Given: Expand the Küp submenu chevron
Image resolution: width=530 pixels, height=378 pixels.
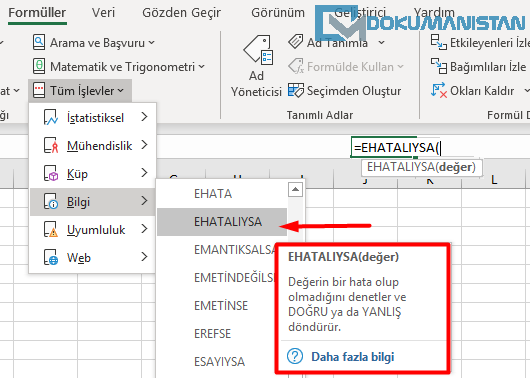Looking at the screenshot, I should 144,173.
